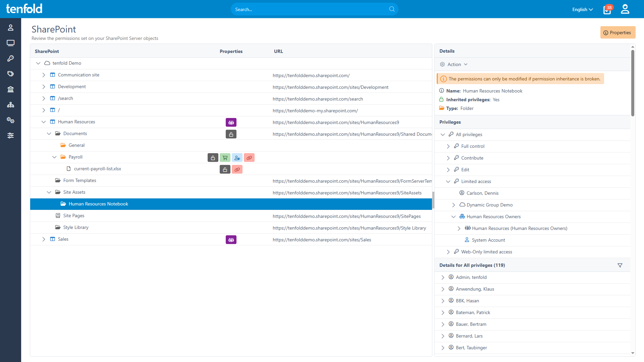
Task: Open the Sales site URL link
Action: 322,240
